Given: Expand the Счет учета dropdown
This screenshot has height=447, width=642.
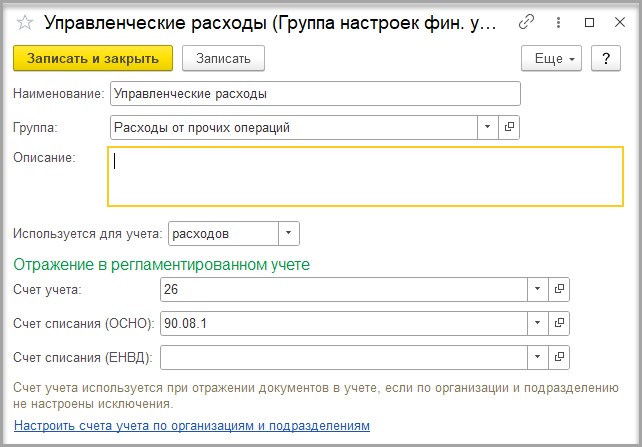Looking at the screenshot, I should click(x=538, y=289).
